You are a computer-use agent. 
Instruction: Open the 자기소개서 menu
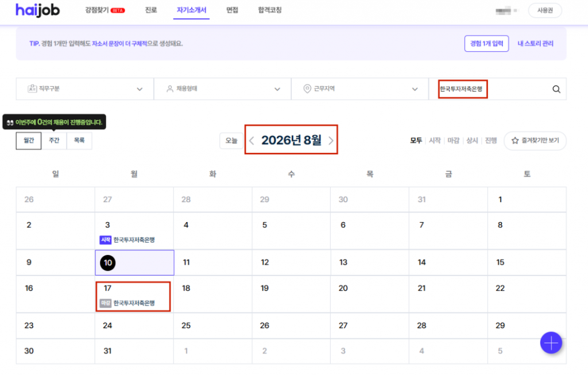coord(191,10)
